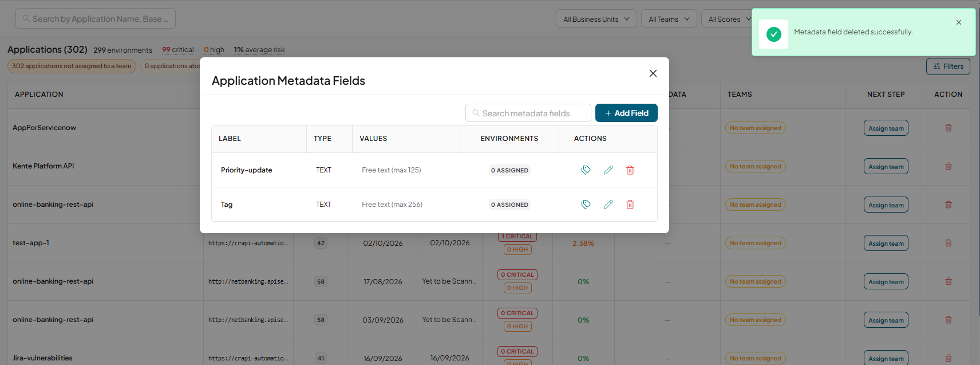
Task: Click the tag icon for Tag field
Action: pos(586,205)
